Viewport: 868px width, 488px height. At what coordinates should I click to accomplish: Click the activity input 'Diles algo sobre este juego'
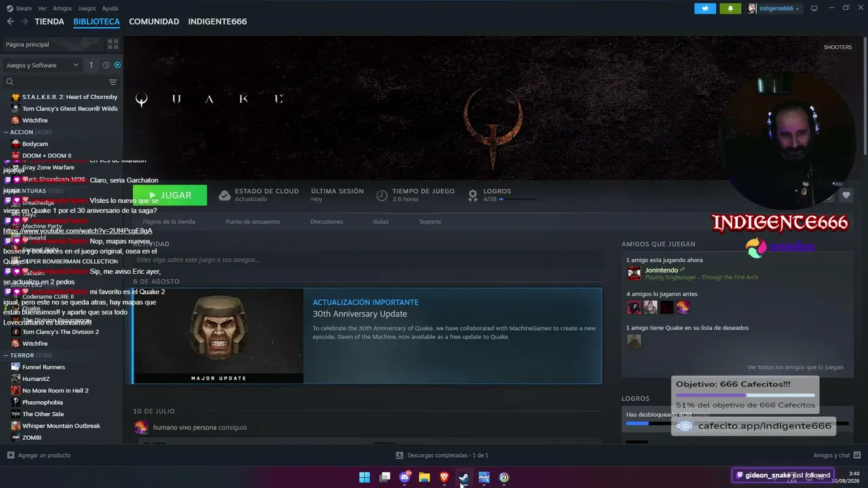pos(368,260)
